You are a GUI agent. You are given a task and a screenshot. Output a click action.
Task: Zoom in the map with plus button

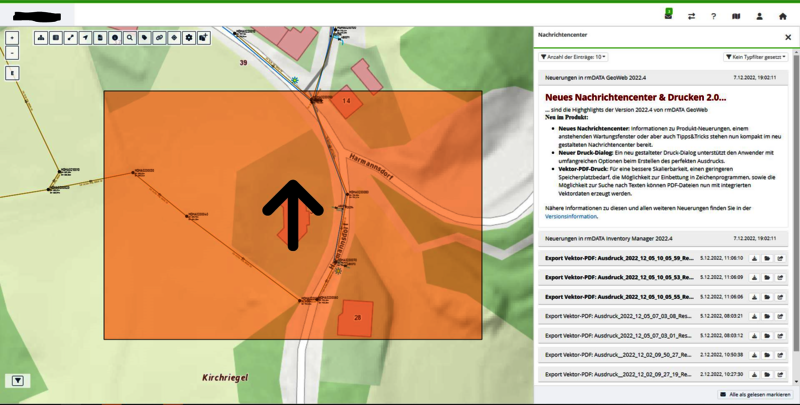pyautogui.click(x=12, y=38)
